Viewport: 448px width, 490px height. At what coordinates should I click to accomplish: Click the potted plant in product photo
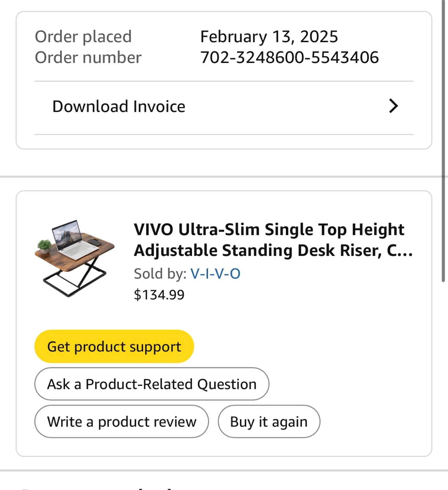(x=44, y=246)
